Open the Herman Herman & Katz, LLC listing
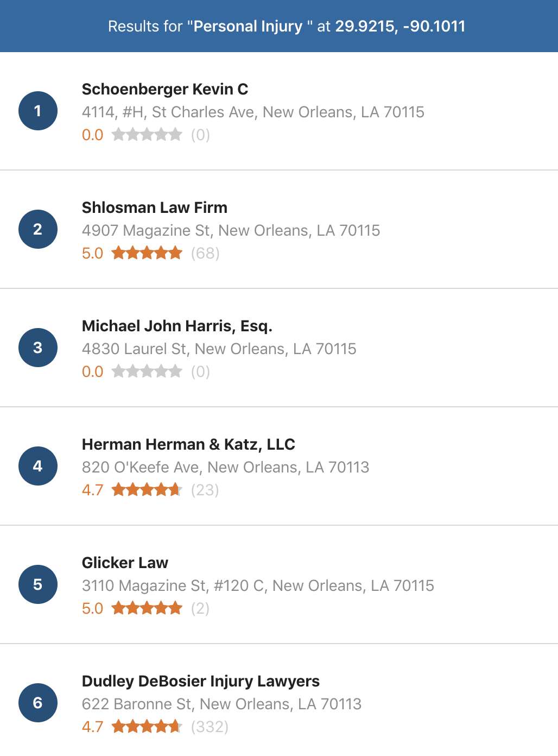This screenshot has height=756, width=558. tap(279, 466)
